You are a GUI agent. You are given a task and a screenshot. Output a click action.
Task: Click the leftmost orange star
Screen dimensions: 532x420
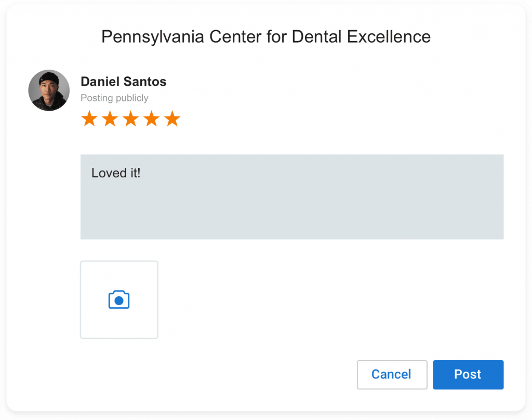click(89, 119)
